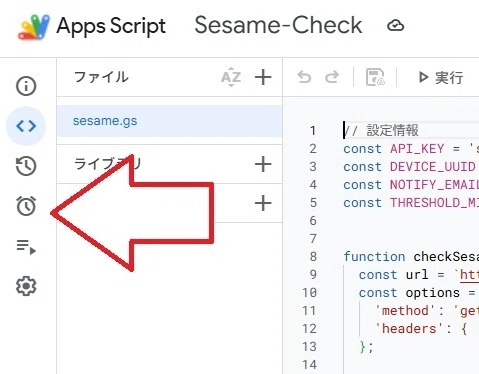Add a new file with plus icon

(263, 77)
